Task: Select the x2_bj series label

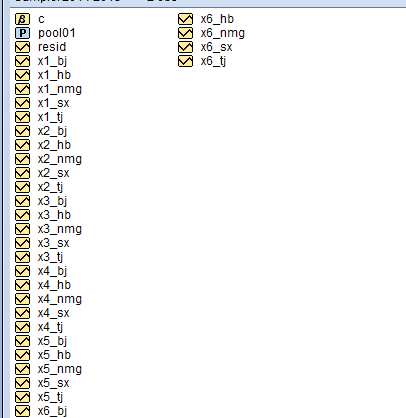Action: tap(52, 131)
